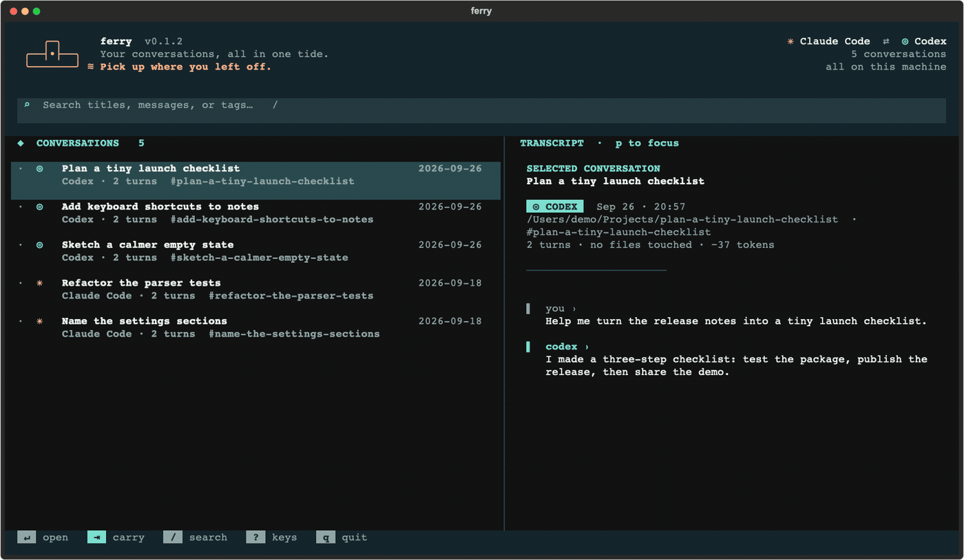Click the 'p to focus' hint text
The image size is (964, 560).
(647, 143)
